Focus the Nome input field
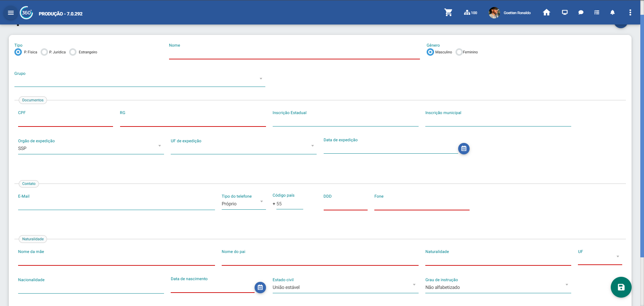The height and width of the screenshot is (306, 644). [x=294, y=54]
